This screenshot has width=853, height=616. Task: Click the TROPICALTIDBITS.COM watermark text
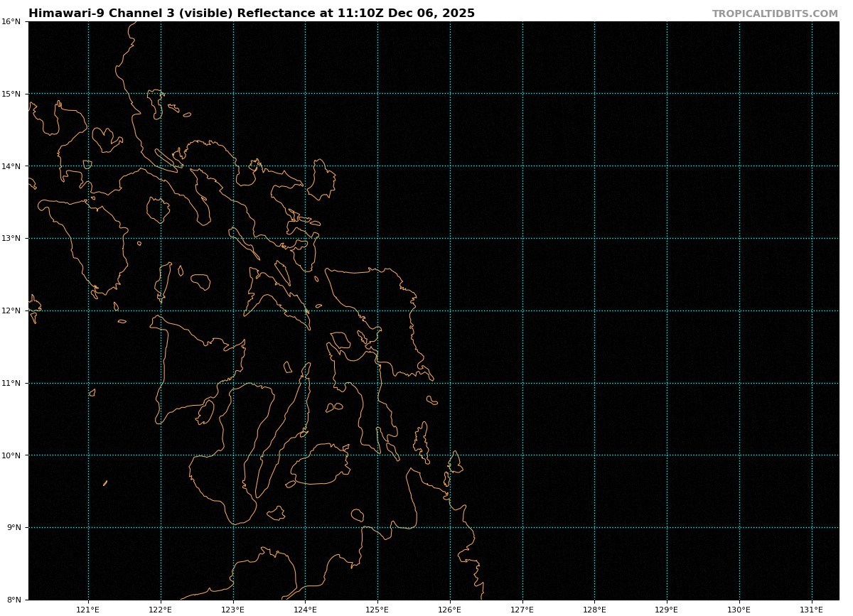coord(775,14)
